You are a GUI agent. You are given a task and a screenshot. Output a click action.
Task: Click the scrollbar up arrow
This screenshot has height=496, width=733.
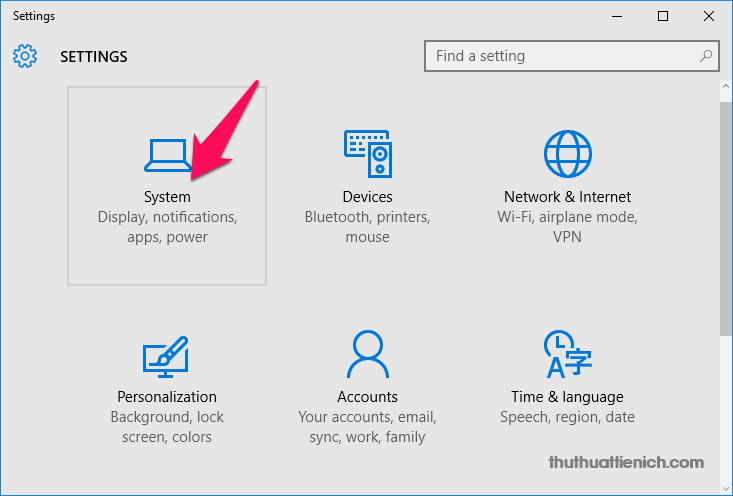(726, 86)
